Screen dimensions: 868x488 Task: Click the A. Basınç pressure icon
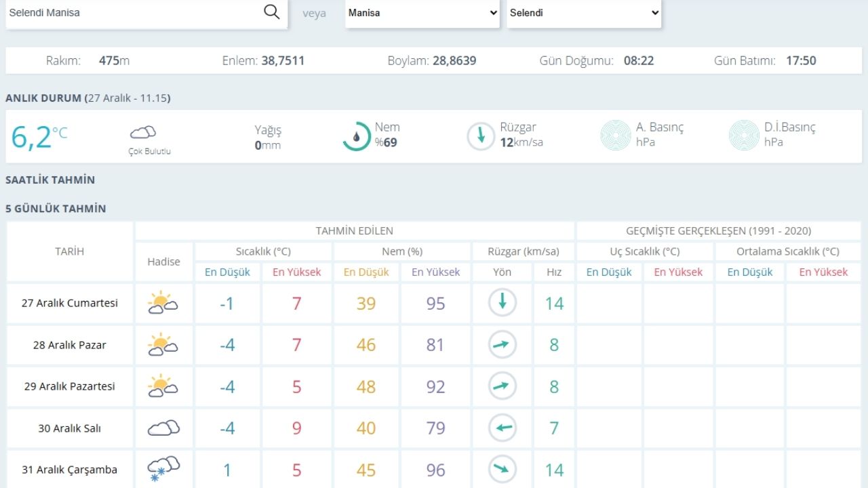[x=616, y=135]
